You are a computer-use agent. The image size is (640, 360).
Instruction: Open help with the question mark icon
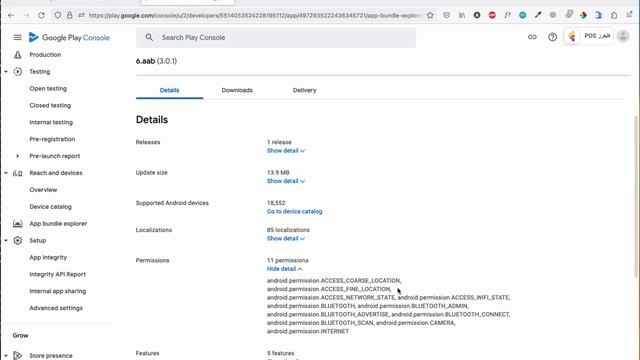(x=552, y=37)
